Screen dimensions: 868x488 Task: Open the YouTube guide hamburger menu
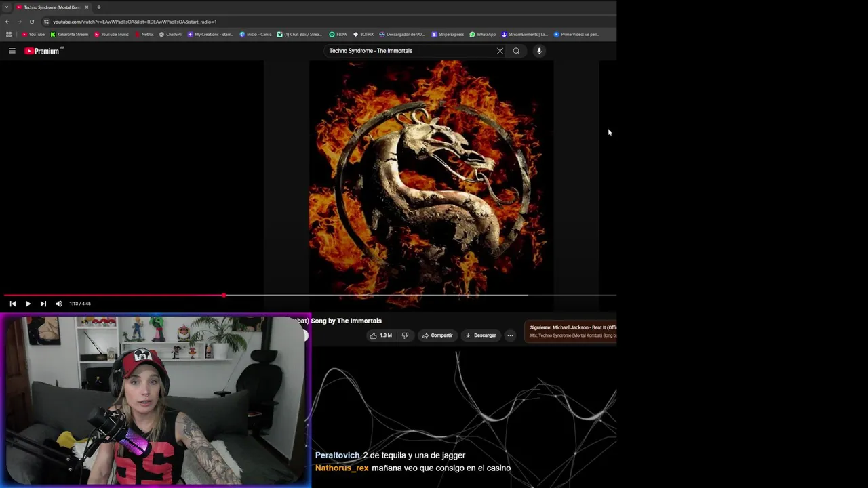[12, 51]
